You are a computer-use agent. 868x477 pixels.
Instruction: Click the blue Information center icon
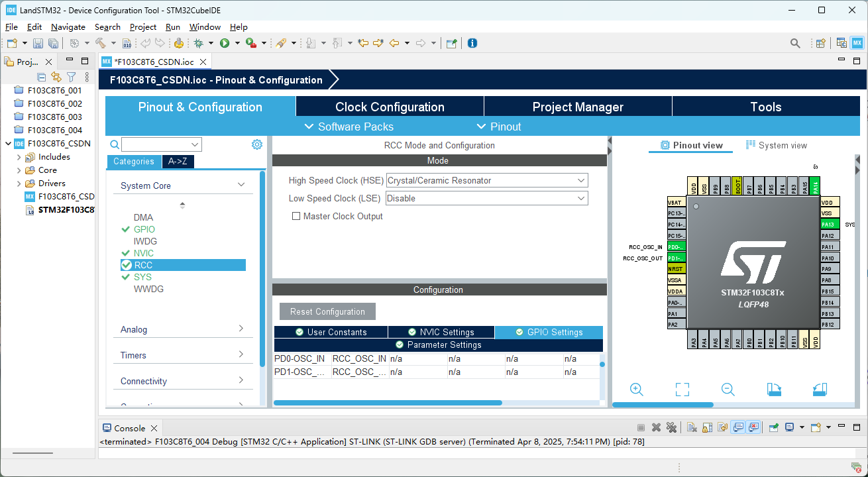point(472,43)
